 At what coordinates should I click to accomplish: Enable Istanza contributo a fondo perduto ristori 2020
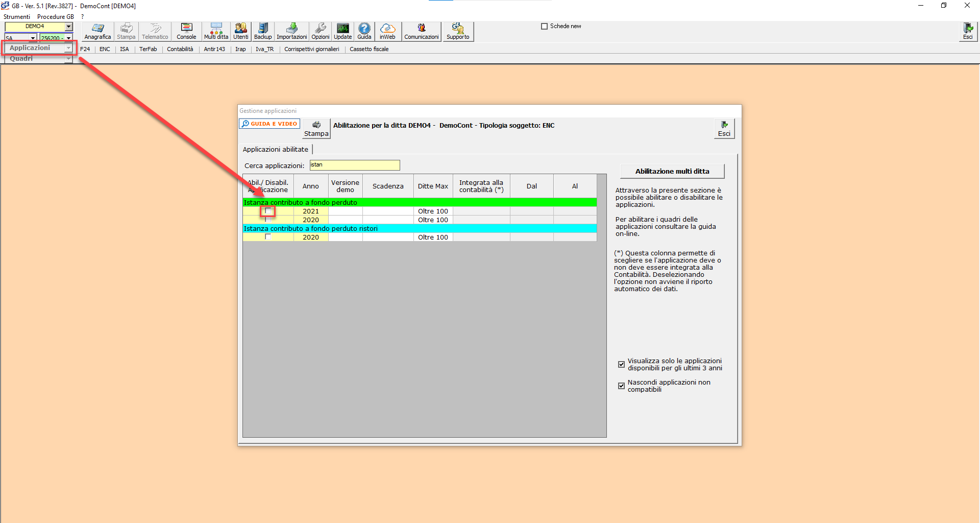point(268,236)
